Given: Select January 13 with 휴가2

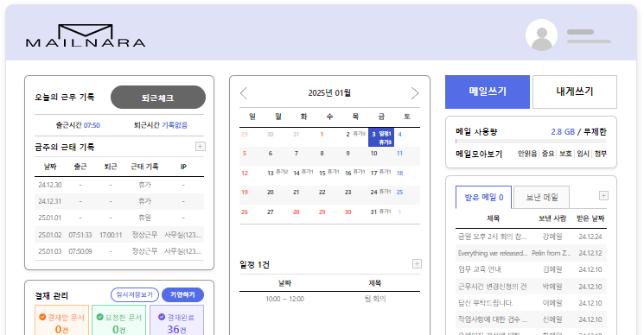Looking at the screenshot, I should click(x=277, y=173).
